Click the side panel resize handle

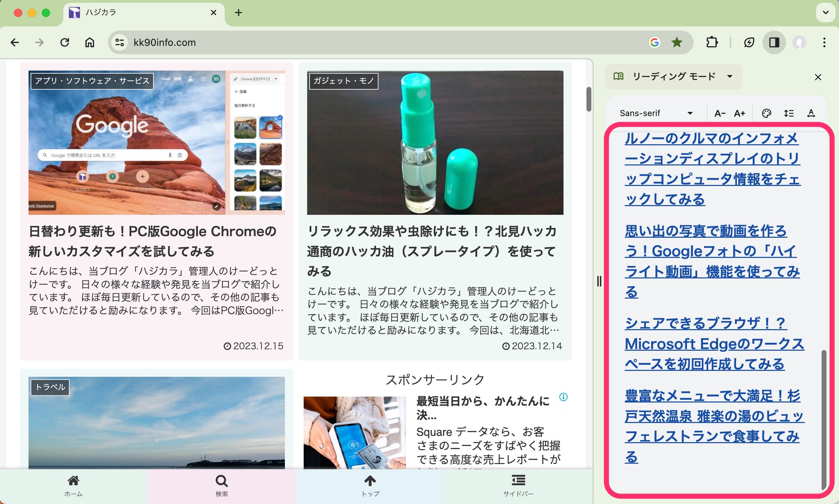point(599,281)
